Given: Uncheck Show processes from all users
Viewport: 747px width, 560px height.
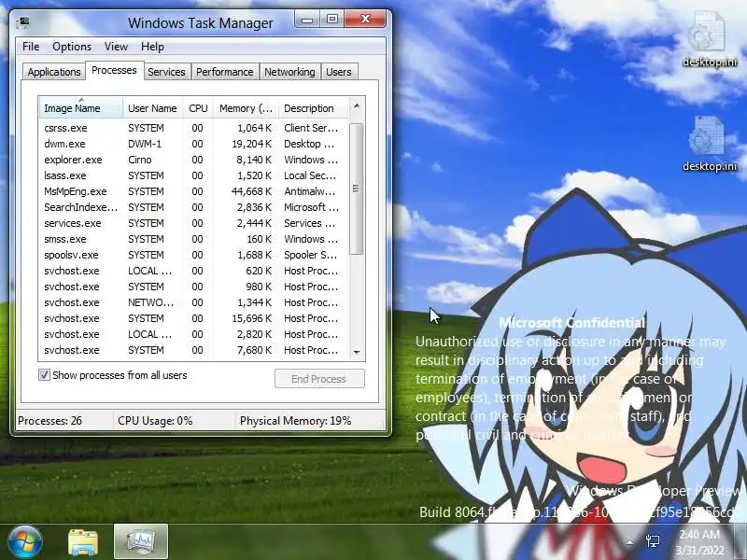Looking at the screenshot, I should point(44,375).
